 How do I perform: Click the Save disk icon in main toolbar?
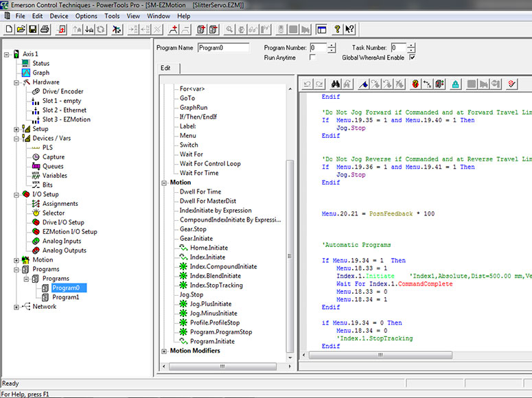[x=33, y=30]
